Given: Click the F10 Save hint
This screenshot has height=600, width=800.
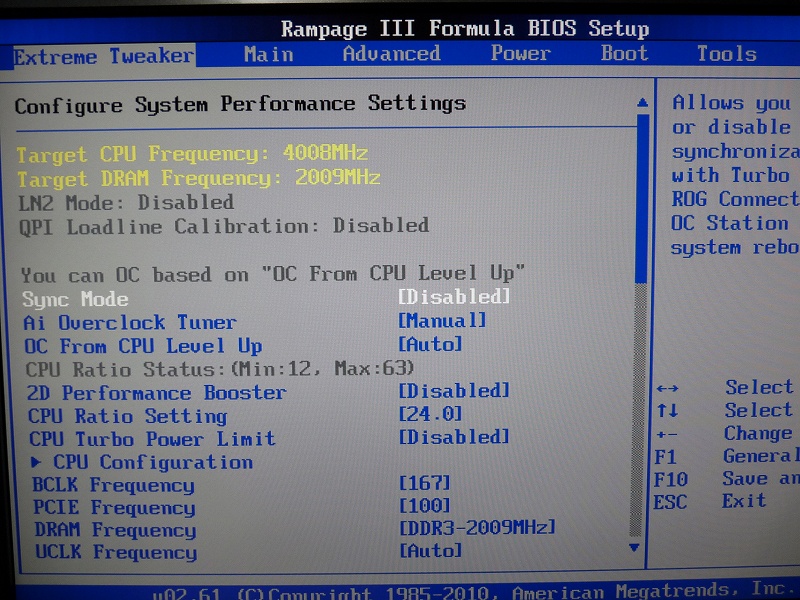Looking at the screenshot, I should pyautogui.click(x=727, y=479).
